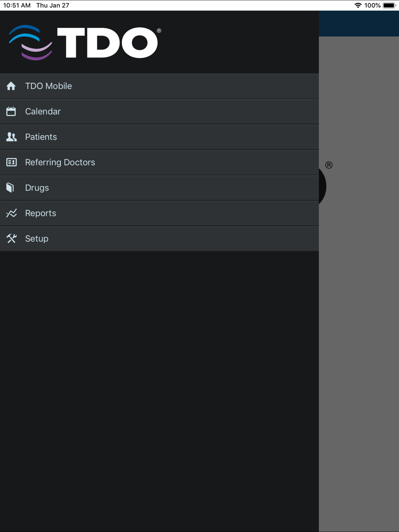
Task: Select the Reports menu entry
Action: [159, 213]
